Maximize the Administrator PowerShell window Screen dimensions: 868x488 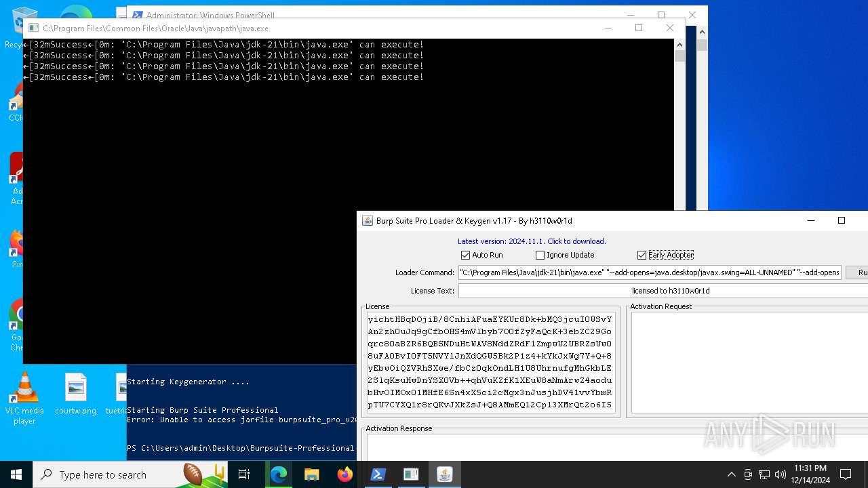click(661, 15)
